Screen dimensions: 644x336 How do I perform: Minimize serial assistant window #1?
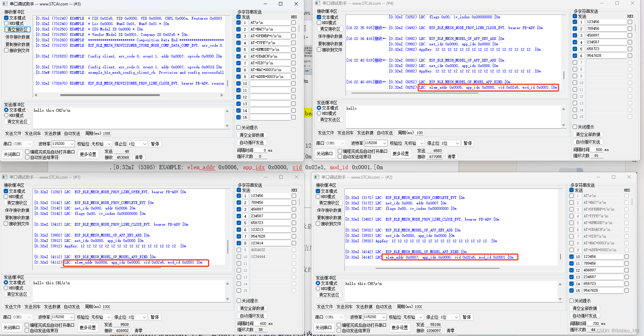[265, 177]
